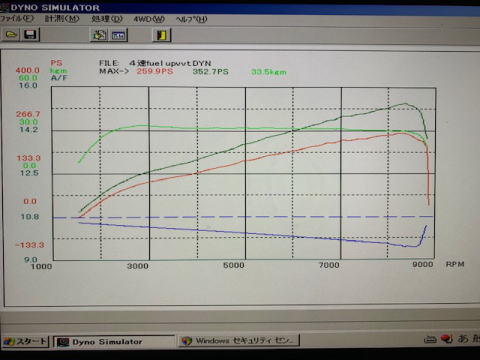Click the IME あ input mode indicator
Screen dimensions: 480x360
(x=463, y=339)
